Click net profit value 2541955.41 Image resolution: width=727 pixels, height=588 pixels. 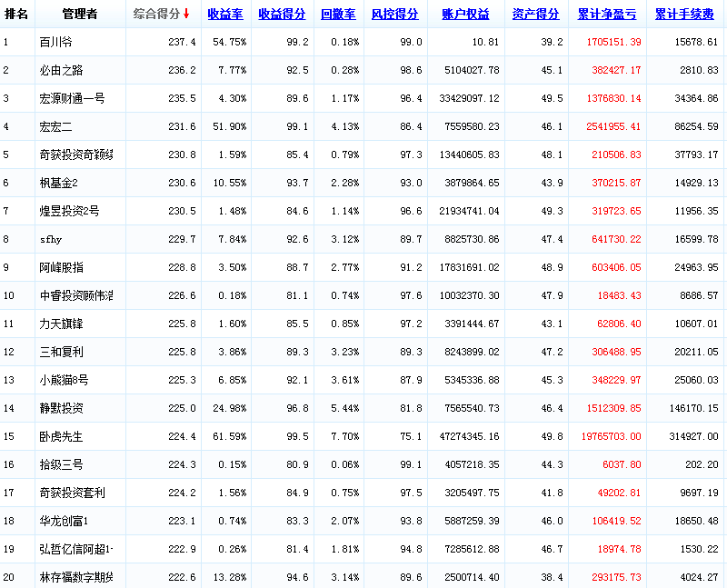[x=614, y=126]
